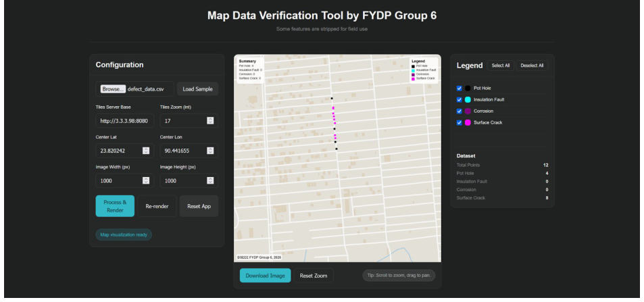Click the Dataset section heading

pos(466,156)
